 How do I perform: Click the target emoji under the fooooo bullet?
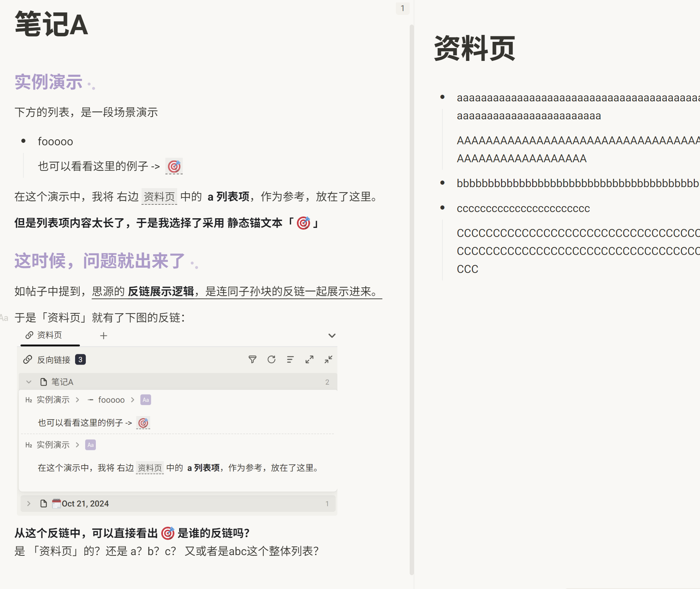tap(174, 166)
